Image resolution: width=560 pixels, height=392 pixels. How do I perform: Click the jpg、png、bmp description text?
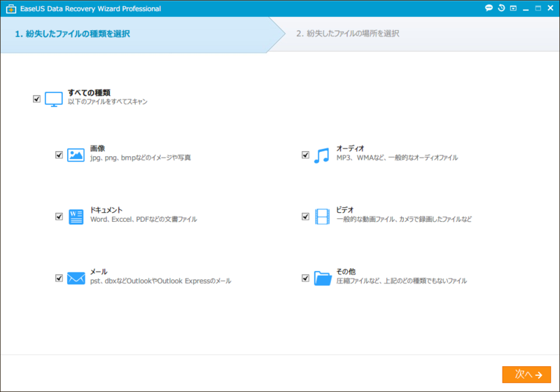tap(141, 157)
